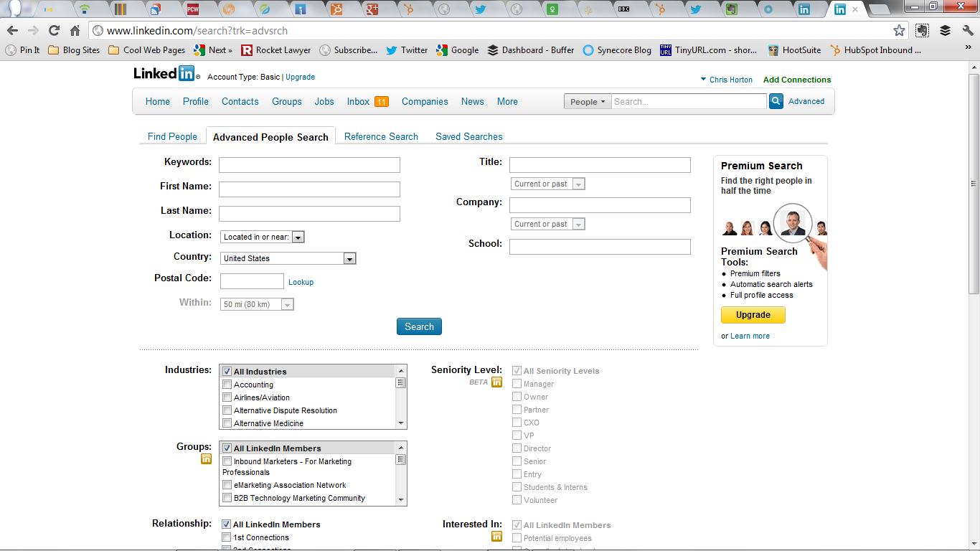
Task: Open the More menu
Action: coord(507,101)
